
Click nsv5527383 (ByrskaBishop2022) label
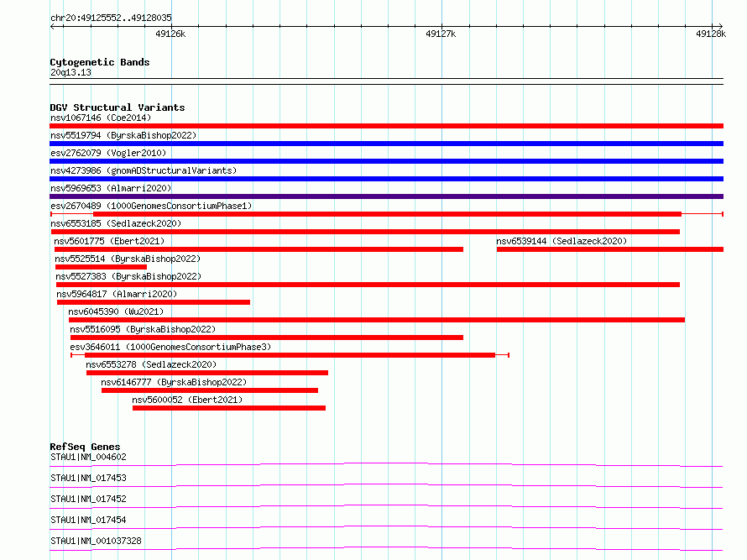(x=128, y=276)
